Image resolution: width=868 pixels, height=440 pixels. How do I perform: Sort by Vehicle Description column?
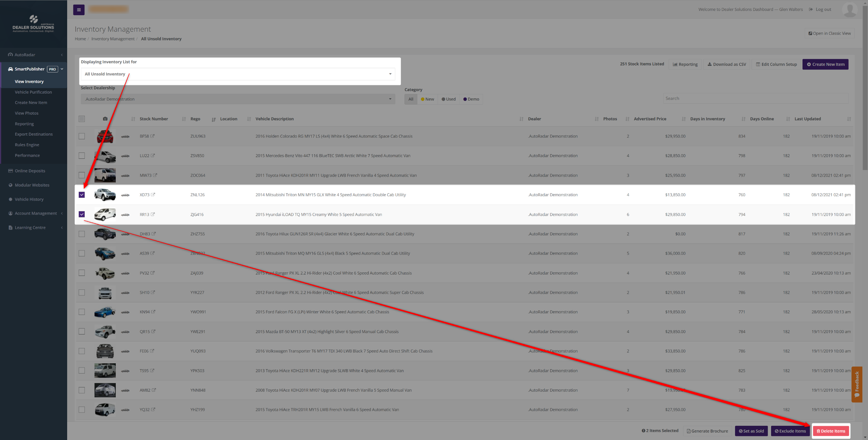[521, 119]
